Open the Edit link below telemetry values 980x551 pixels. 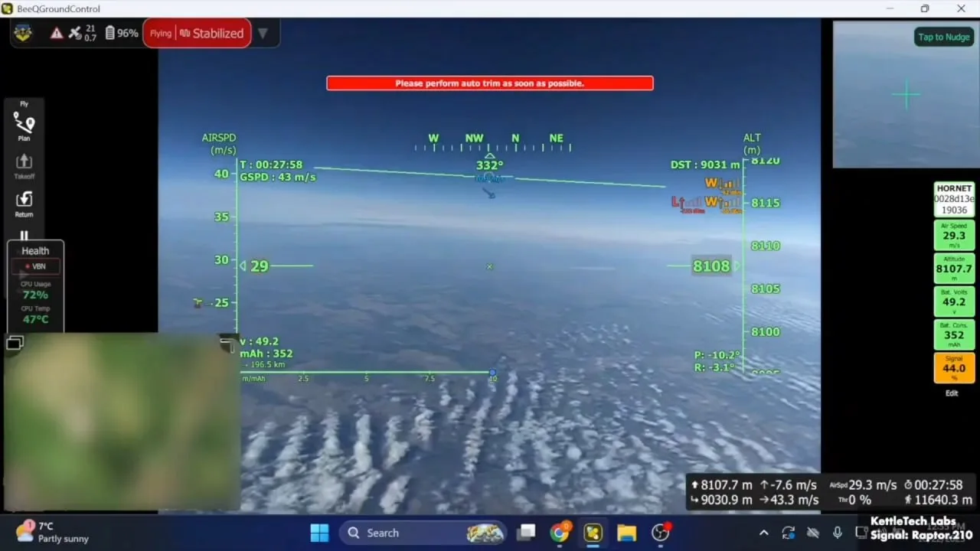(952, 393)
